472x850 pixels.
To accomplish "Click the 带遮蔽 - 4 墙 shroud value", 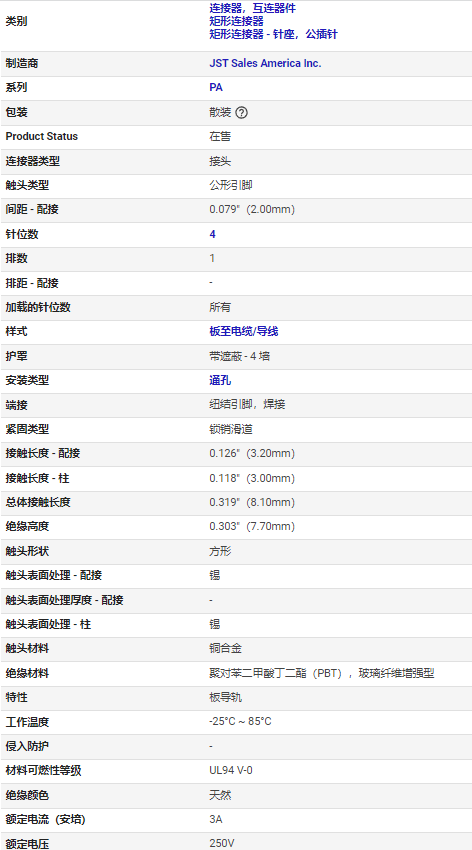I will tap(240, 356).
